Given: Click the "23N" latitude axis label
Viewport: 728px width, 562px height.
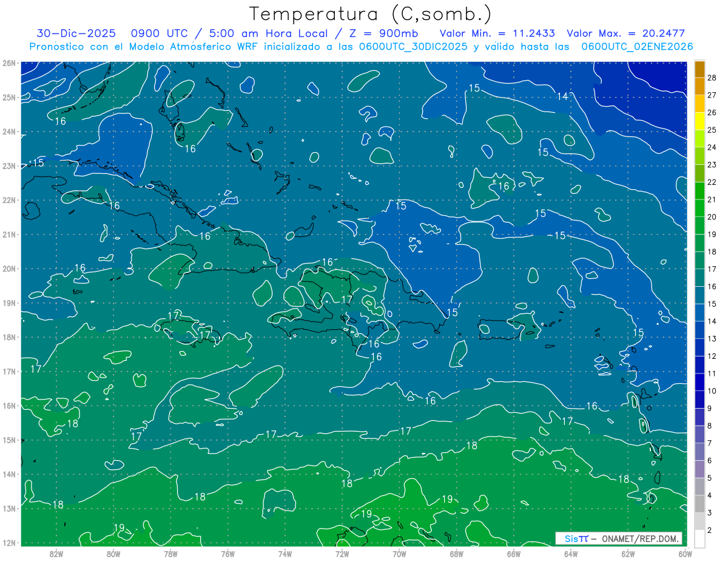Looking at the screenshot, I should 9,166.
